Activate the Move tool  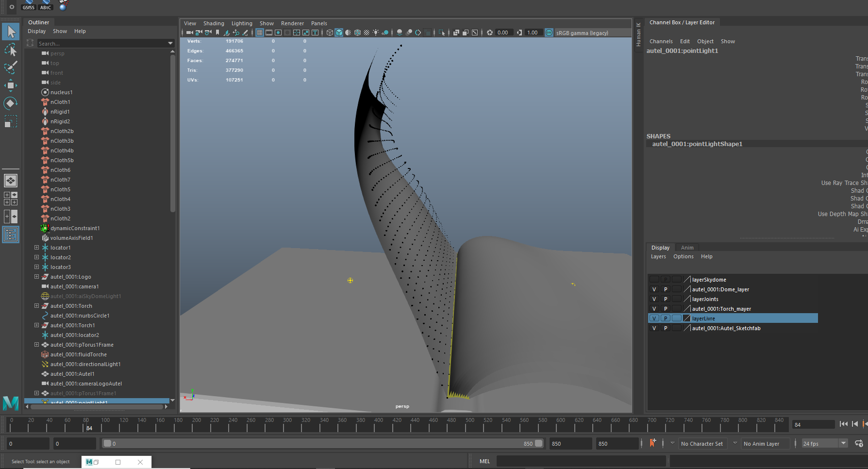(11, 86)
